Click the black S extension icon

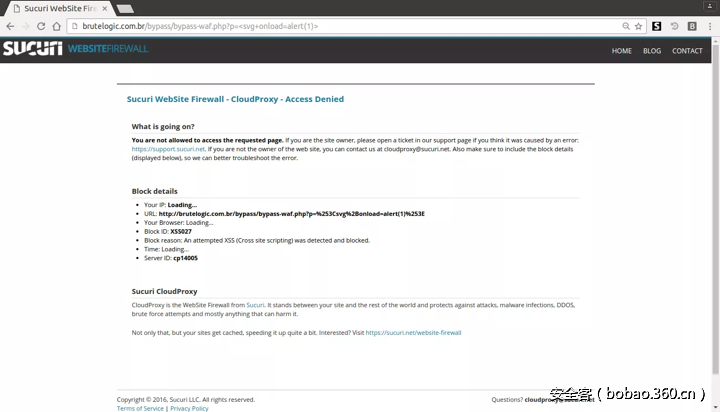click(x=657, y=26)
